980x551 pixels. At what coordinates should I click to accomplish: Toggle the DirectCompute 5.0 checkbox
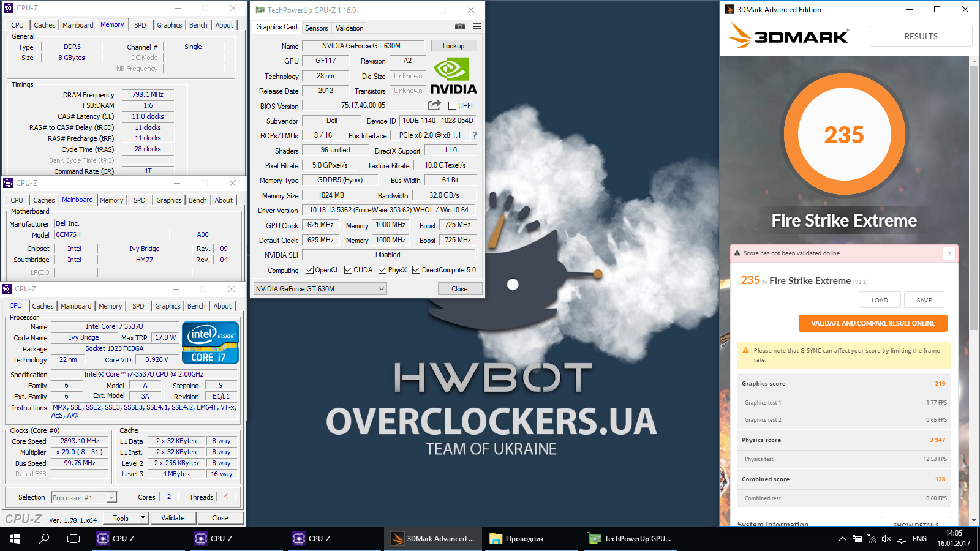tap(416, 270)
